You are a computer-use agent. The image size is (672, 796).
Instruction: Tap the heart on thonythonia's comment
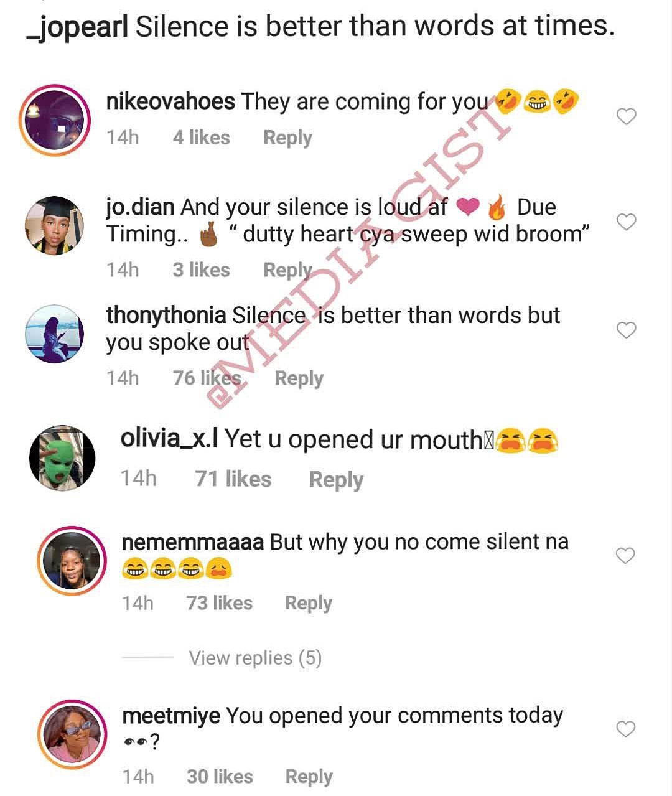(x=626, y=330)
